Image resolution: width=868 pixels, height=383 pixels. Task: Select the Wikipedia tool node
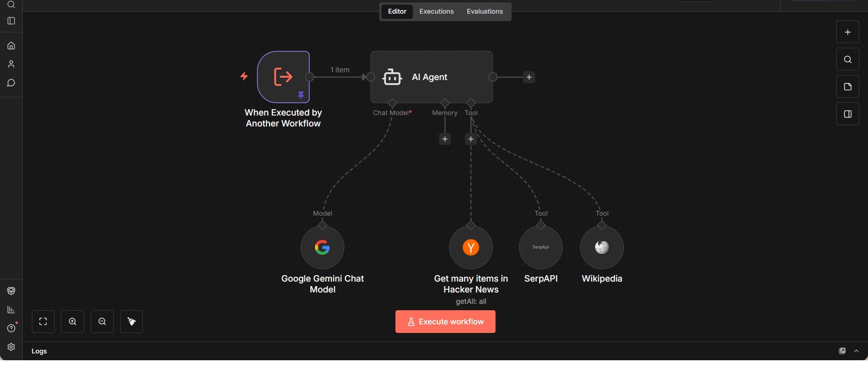[x=601, y=247]
